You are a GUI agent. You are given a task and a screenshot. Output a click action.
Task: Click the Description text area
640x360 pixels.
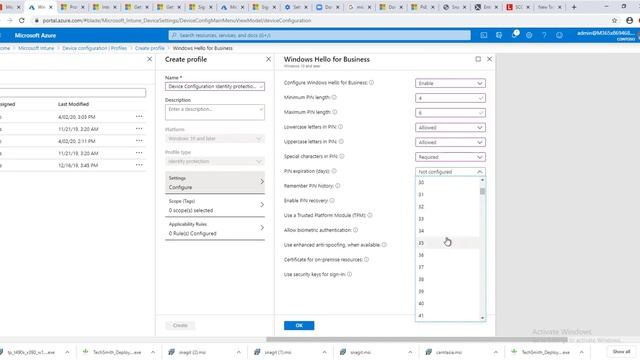(x=215, y=112)
